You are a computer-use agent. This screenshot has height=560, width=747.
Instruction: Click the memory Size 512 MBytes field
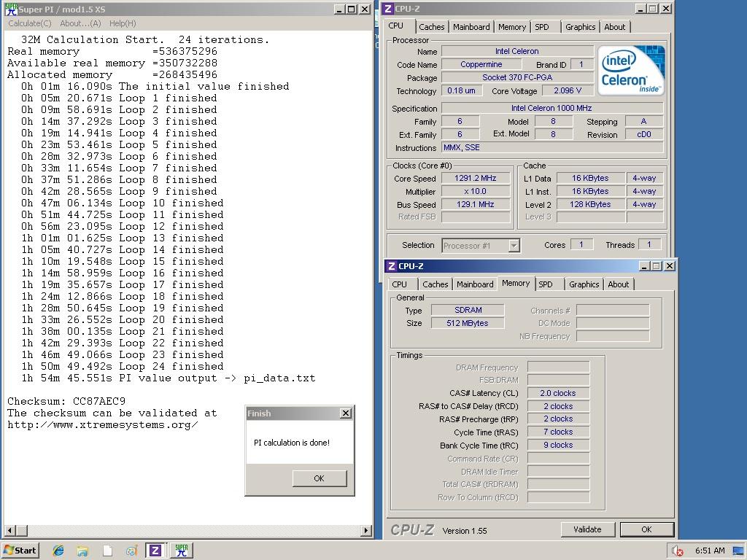point(468,323)
